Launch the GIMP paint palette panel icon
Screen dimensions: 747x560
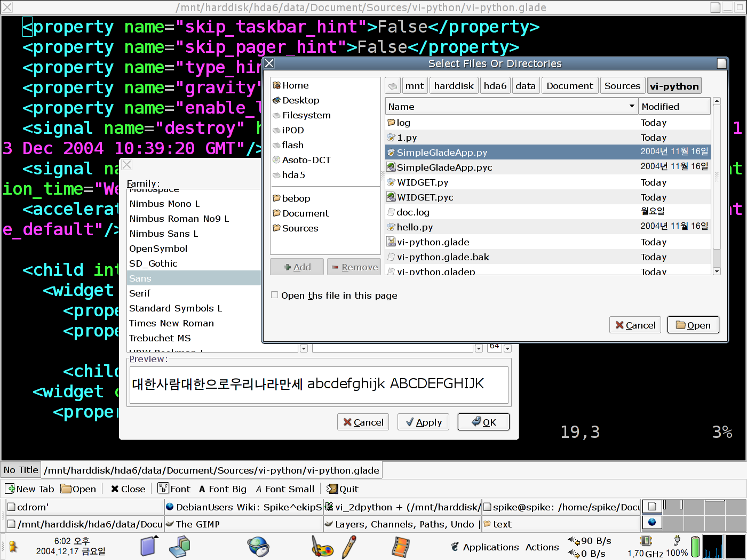(322, 547)
